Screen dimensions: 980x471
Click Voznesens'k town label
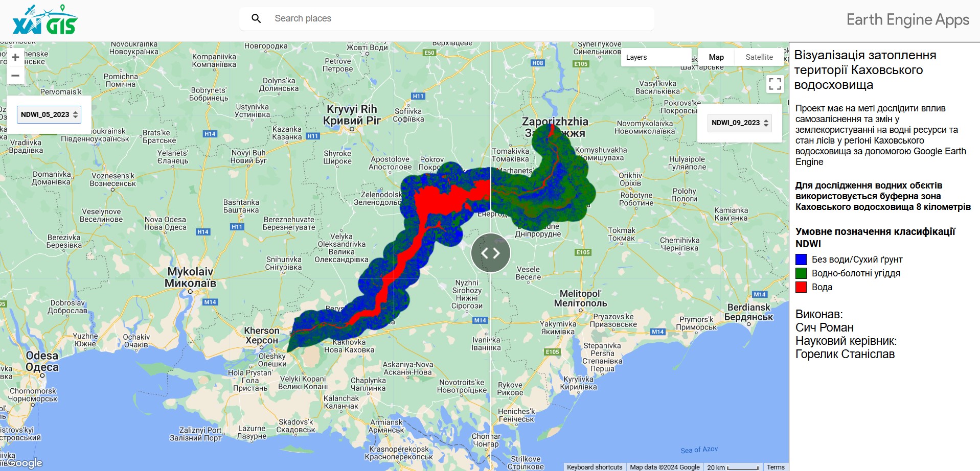point(113,179)
